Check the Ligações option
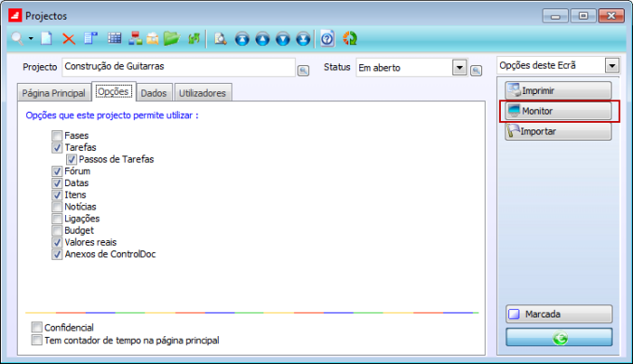Viewport: 633px width, 364px height. point(57,219)
